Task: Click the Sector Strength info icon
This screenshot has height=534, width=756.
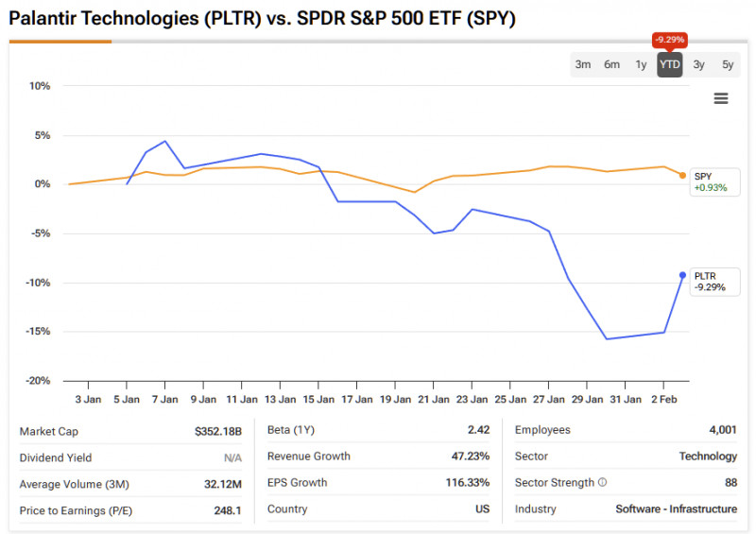Action: click(602, 483)
